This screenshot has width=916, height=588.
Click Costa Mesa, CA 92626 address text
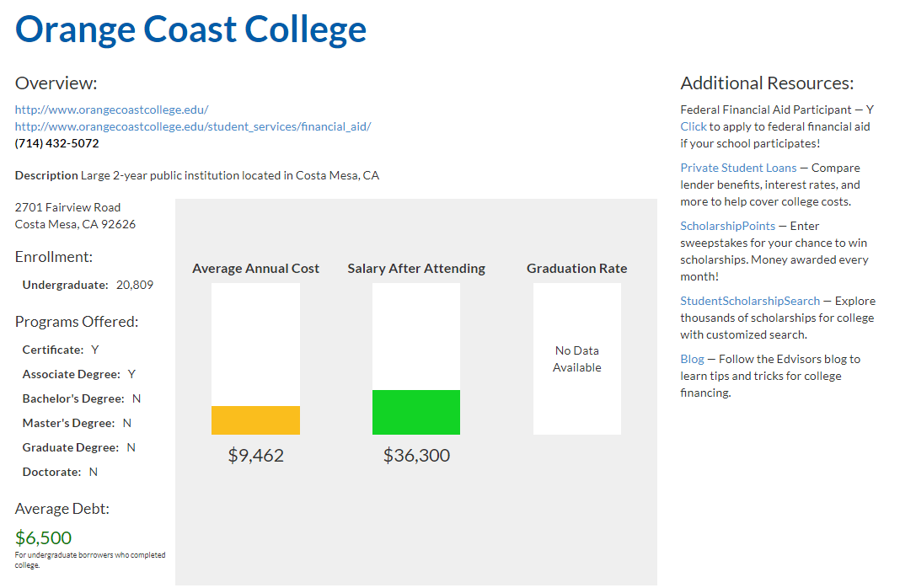tap(75, 225)
